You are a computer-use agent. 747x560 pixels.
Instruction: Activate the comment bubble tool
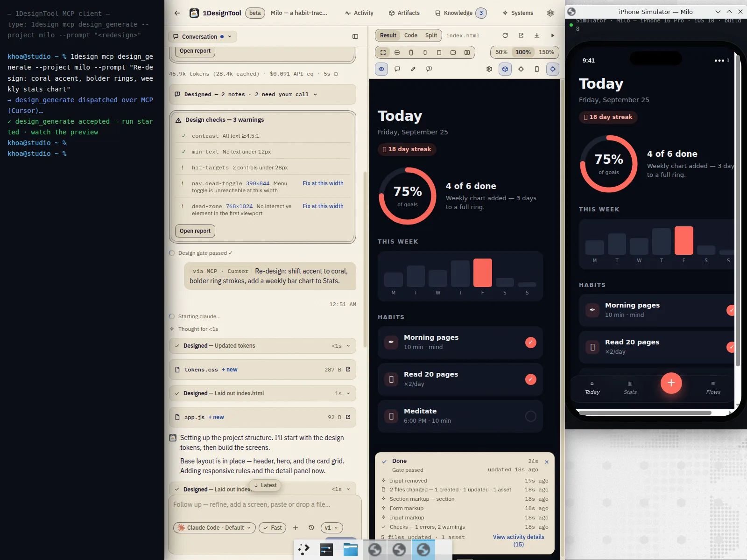397,69
